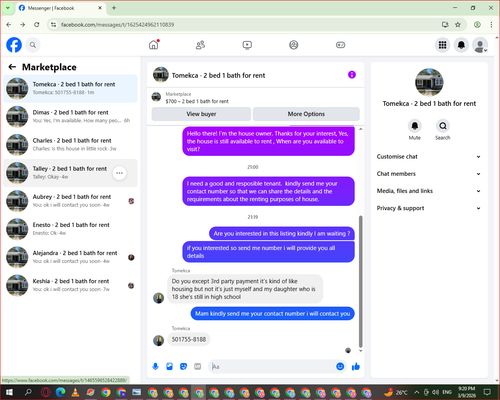Click Tomekca profile picture in right panel
500x400 pixels.
(429, 82)
